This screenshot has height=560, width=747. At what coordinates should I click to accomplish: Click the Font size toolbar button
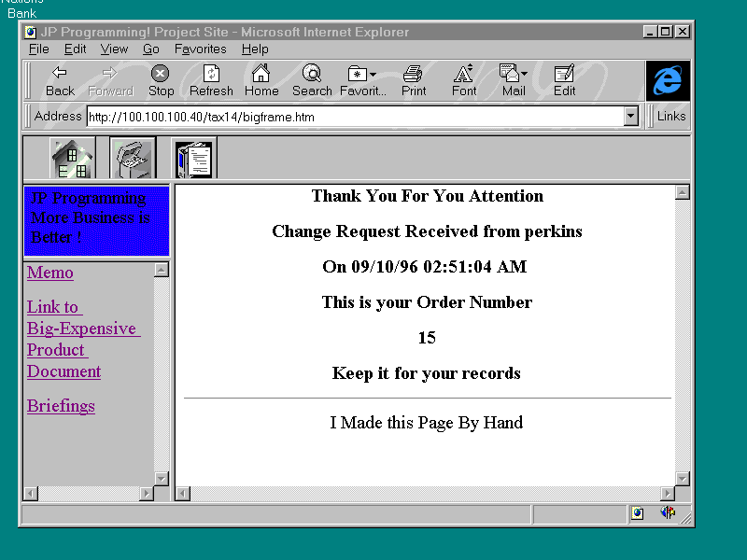[464, 80]
